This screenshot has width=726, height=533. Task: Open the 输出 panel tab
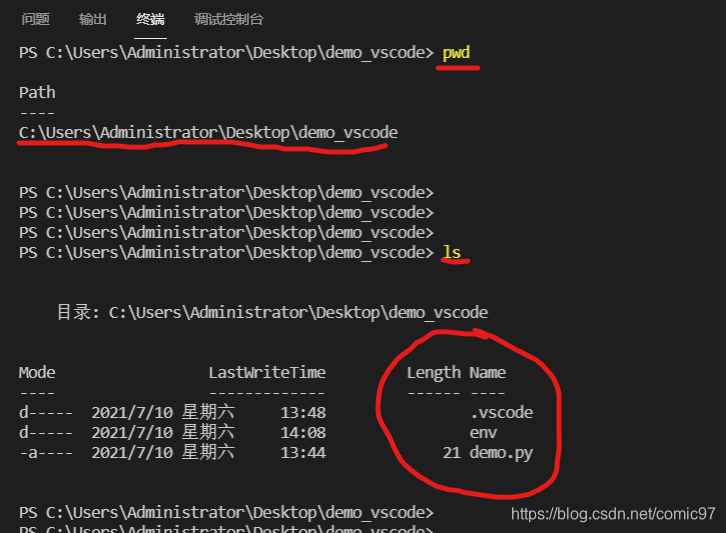click(x=93, y=19)
